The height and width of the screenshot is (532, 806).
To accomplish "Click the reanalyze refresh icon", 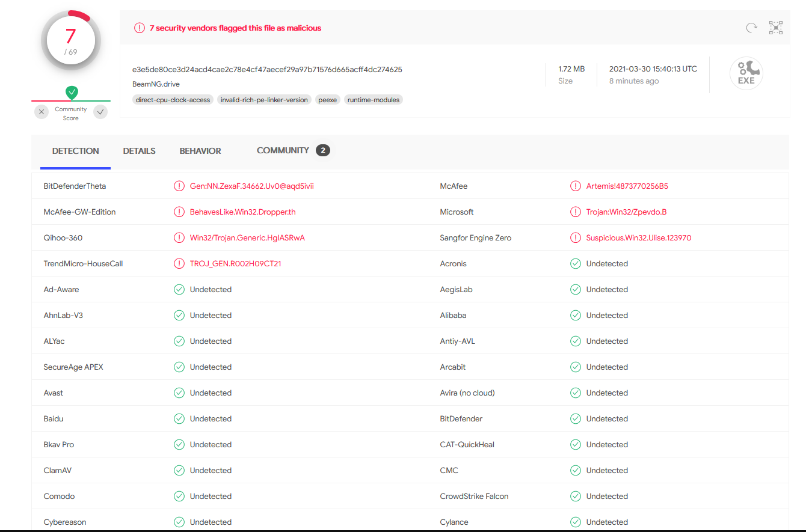I will click(751, 28).
